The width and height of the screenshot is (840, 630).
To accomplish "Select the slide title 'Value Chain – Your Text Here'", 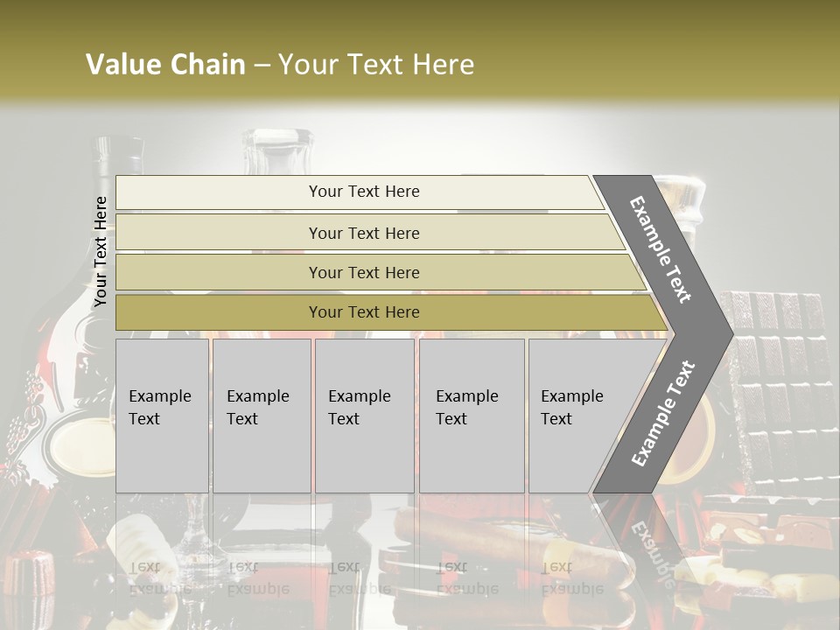I will click(x=280, y=64).
